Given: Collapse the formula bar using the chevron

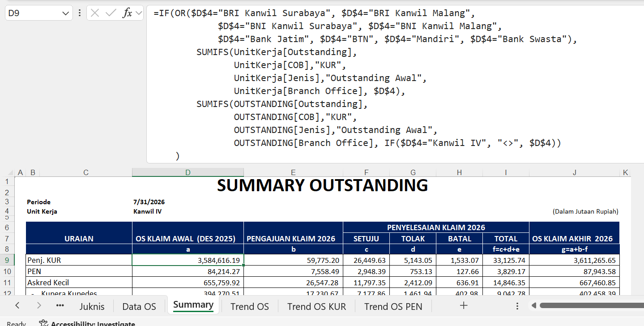Looking at the screenshot, I should pyautogui.click(x=138, y=13).
